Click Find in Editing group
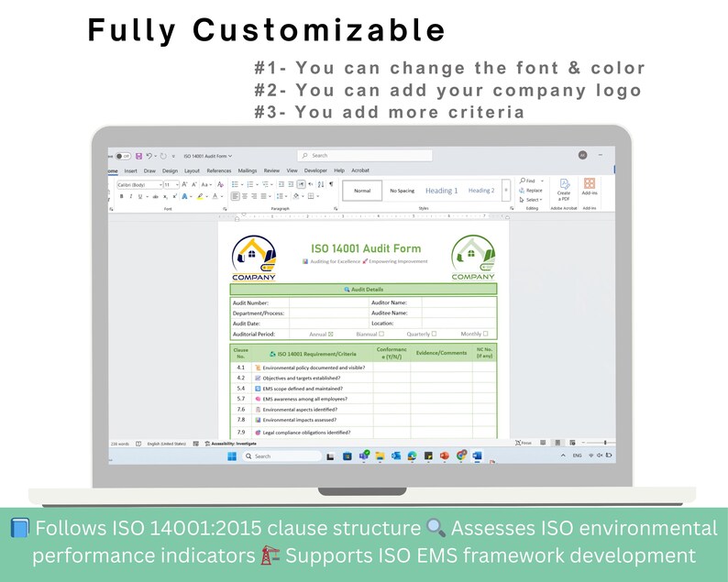 pyautogui.click(x=528, y=181)
